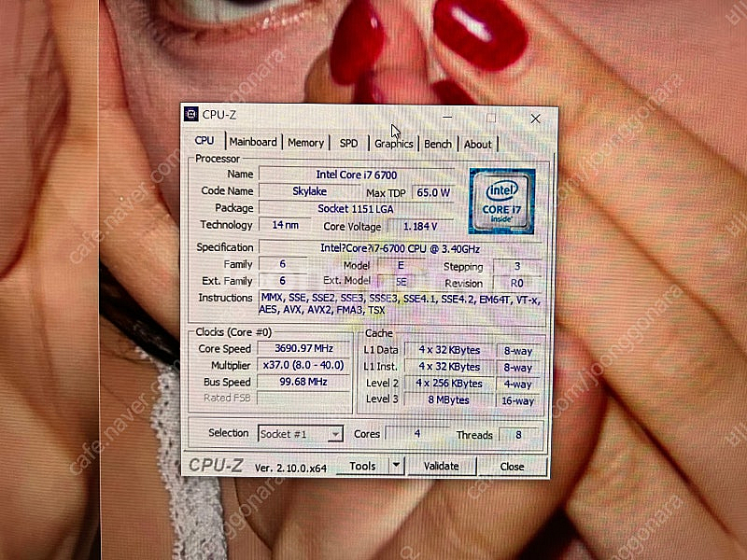Open the Memory tab

305,143
